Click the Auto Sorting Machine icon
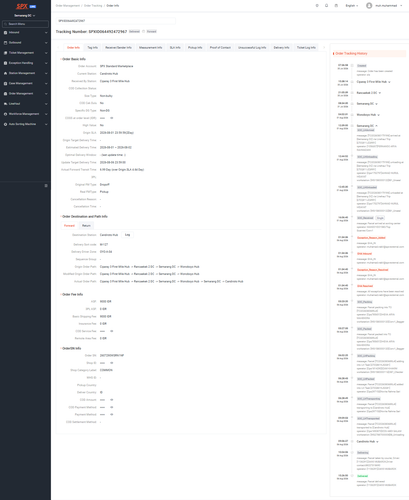Viewport: 409px width, 500px height. tap(5, 124)
